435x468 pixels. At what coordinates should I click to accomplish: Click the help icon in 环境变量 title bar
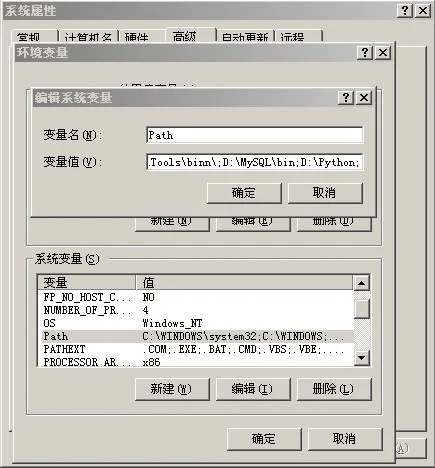365,53
